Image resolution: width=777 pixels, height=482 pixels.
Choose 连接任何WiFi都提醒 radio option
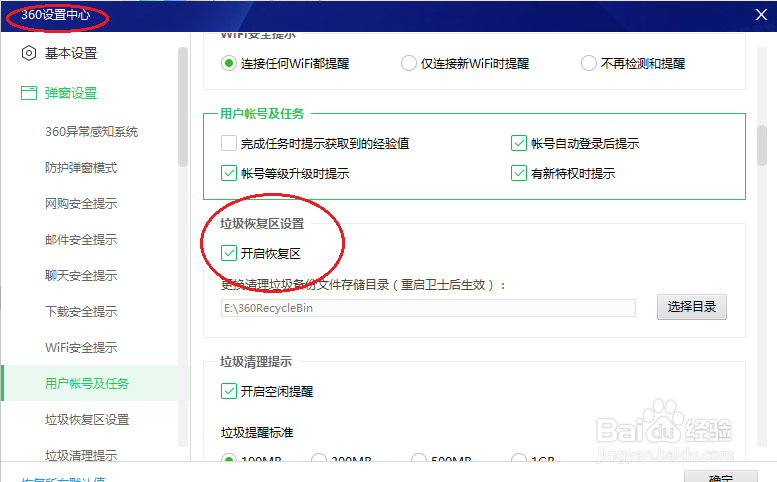pyautogui.click(x=228, y=63)
